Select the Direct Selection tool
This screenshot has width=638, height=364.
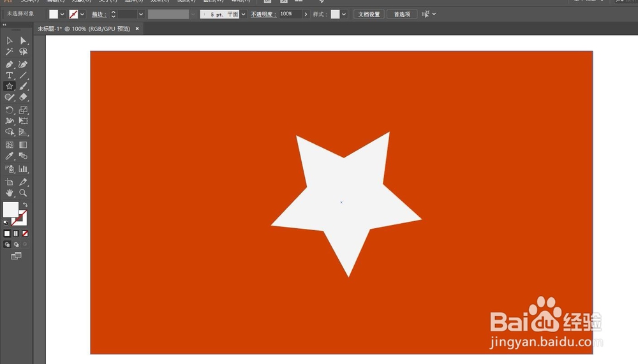pos(23,41)
